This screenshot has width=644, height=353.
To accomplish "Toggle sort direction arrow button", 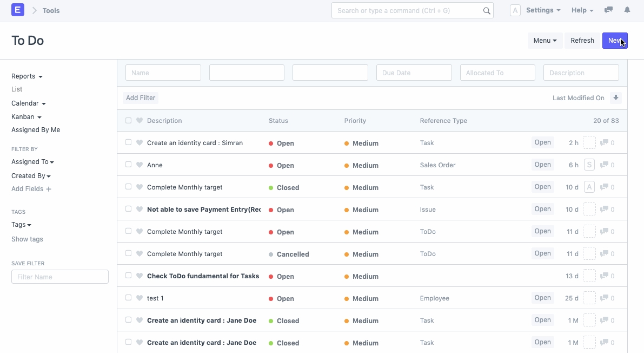I will 615,98.
